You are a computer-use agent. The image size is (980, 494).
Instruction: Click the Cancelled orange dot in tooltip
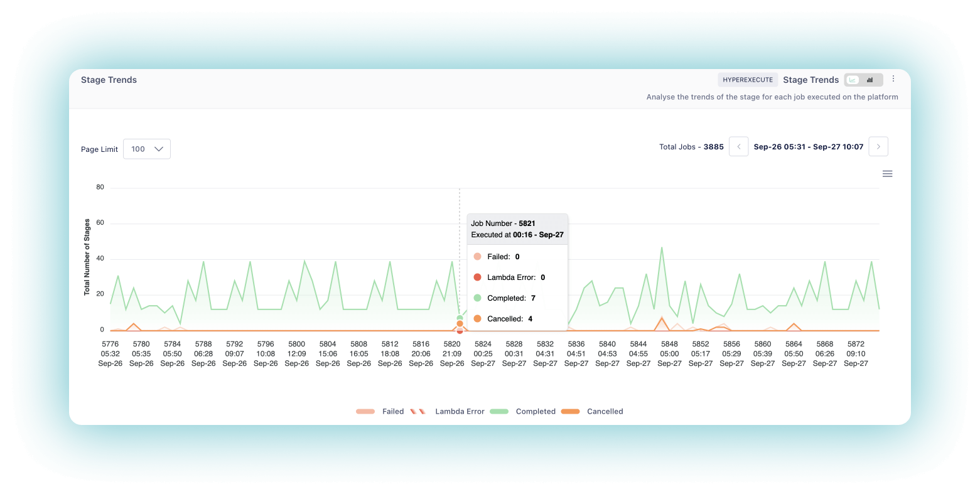tap(477, 319)
